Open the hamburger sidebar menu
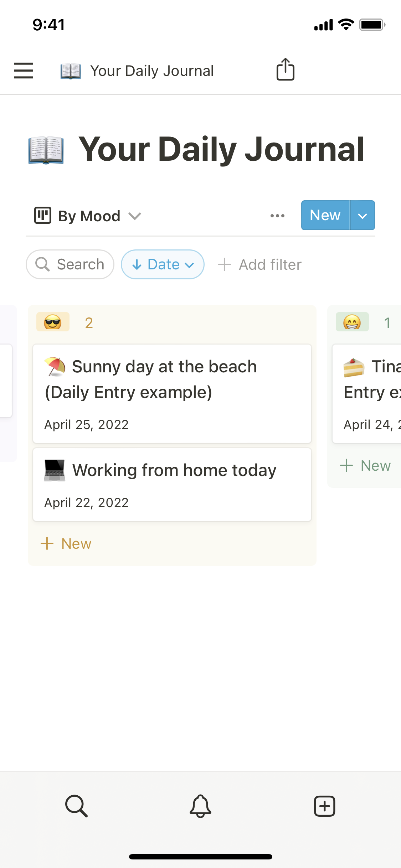Image resolution: width=401 pixels, height=868 pixels. pos(24,71)
